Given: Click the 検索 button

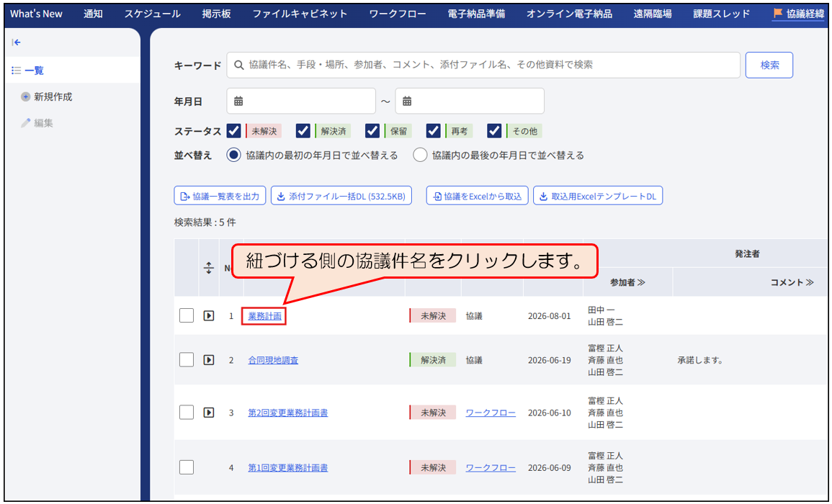Looking at the screenshot, I should (769, 65).
